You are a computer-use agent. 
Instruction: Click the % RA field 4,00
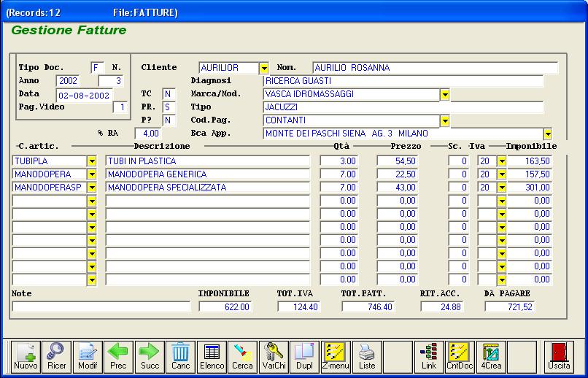click(149, 134)
